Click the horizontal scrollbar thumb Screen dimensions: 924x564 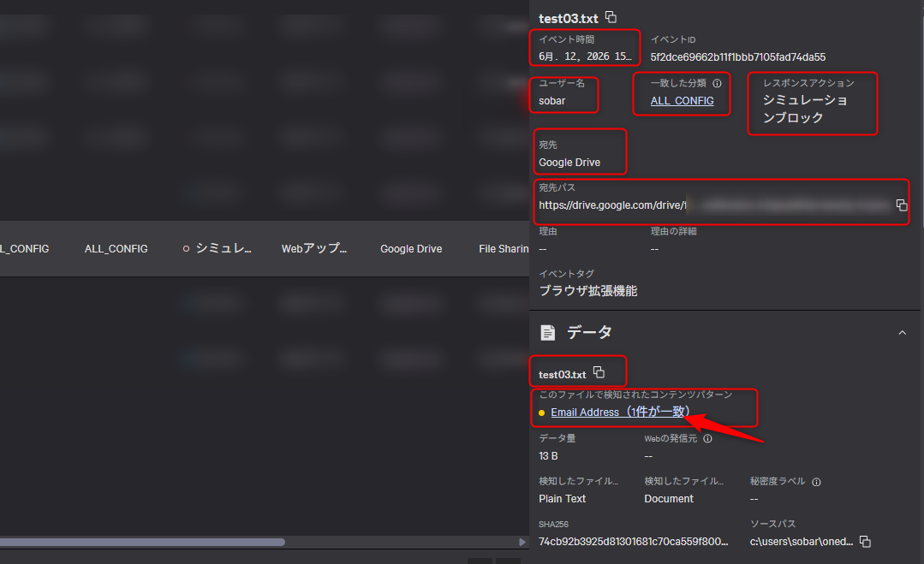tap(143, 542)
